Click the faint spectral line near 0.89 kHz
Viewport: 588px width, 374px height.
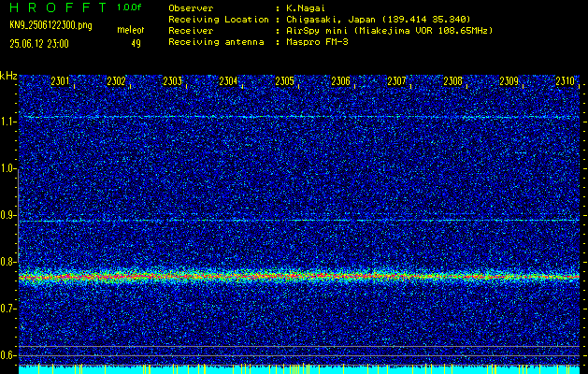(x=299, y=221)
